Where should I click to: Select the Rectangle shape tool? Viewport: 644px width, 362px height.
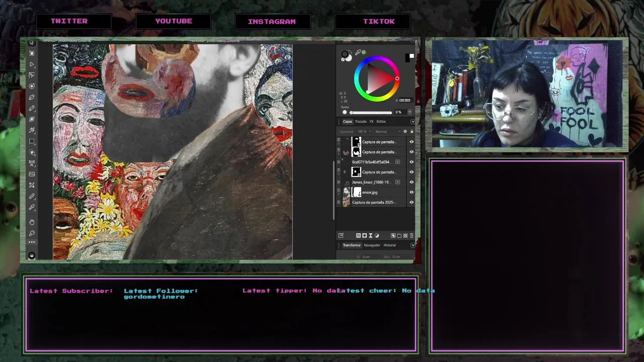click(32, 142)
